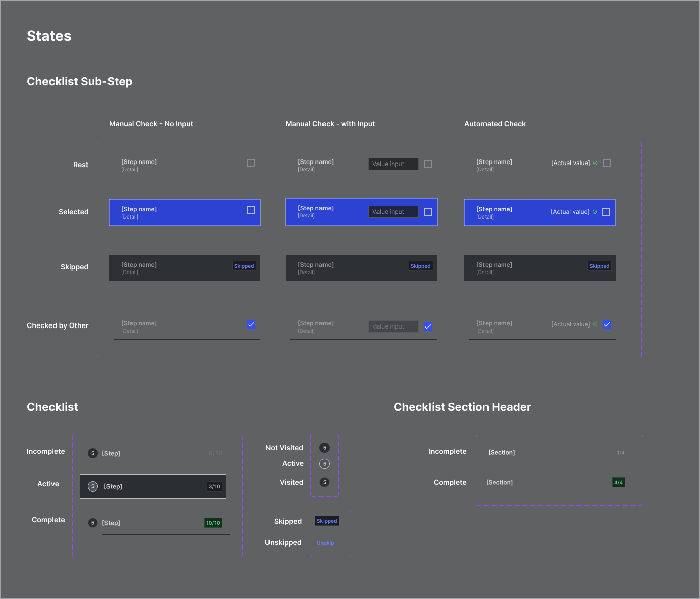This screenshot has width=700, height=599.
Task: Uncheck Checked by Other box, Manual Check - with Input
Action: [x=428, y=326]
